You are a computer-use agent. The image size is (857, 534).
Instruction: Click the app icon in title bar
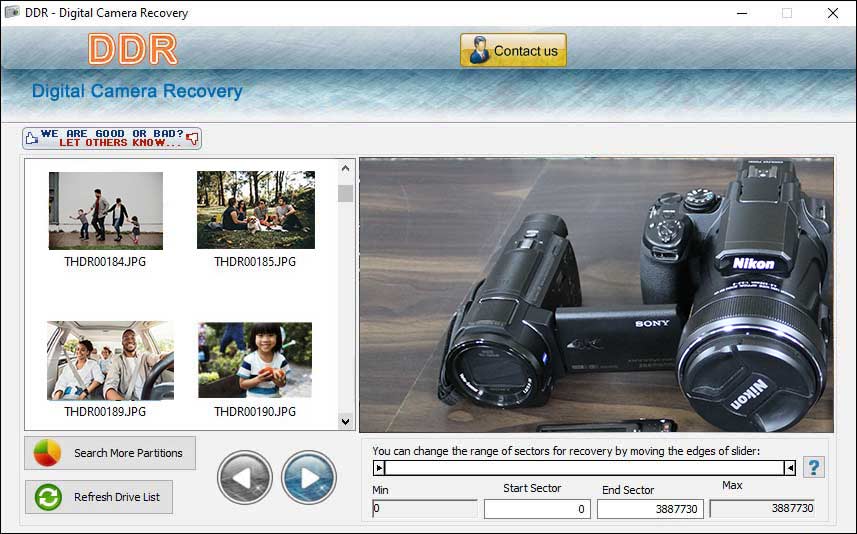pyautogui.click(x=12, y=12)
